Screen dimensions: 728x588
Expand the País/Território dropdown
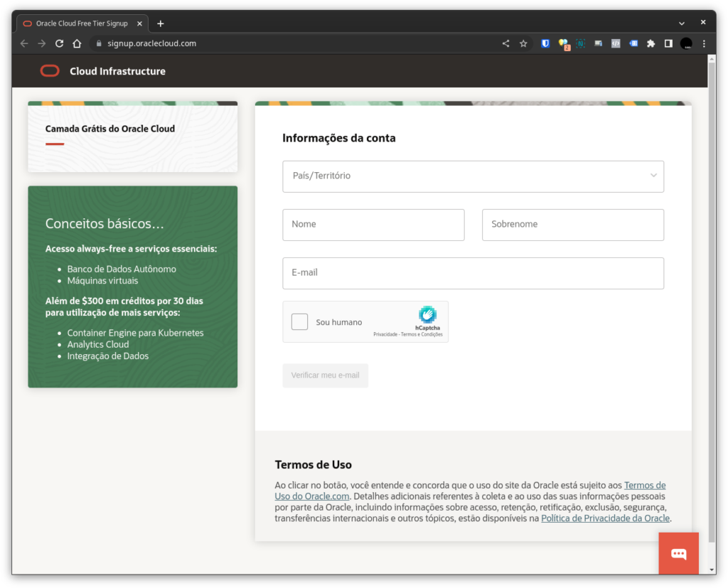[473, 176]
